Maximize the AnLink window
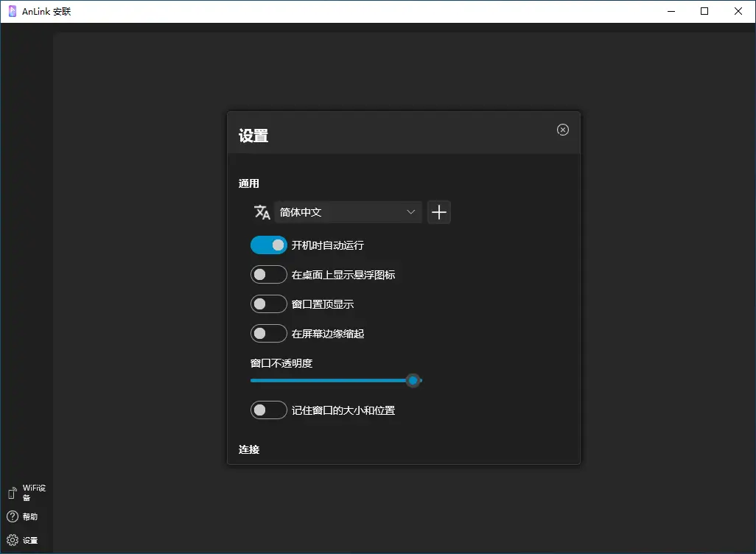756x554 pixels. pos(704,11)
